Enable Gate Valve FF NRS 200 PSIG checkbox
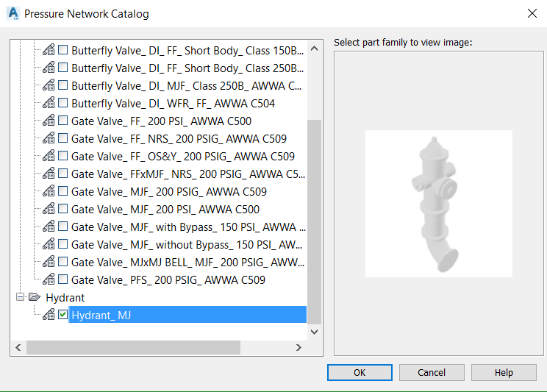 [x=62, y=138]
